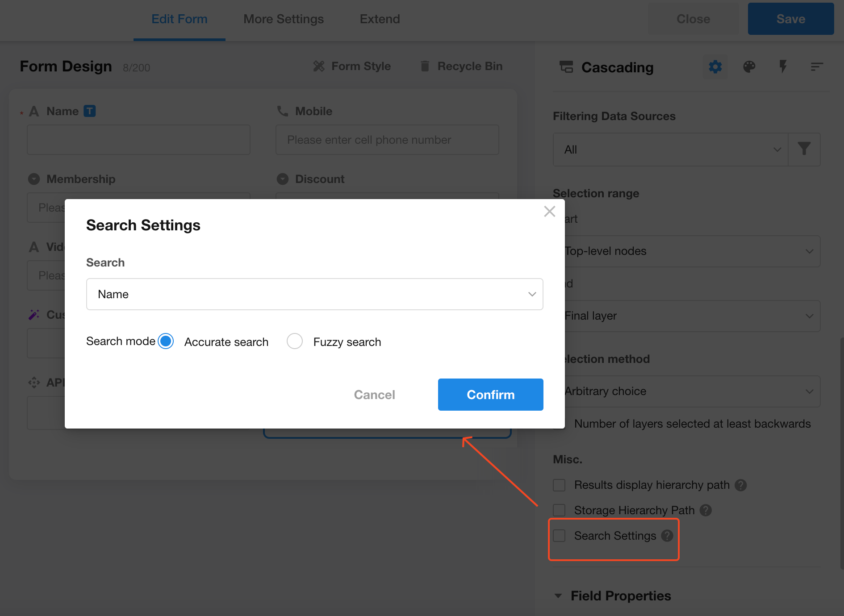Open the lightning bolt events icon
Image resolution: width=844 pixels, height=616 pixels.
click(783, 67)
